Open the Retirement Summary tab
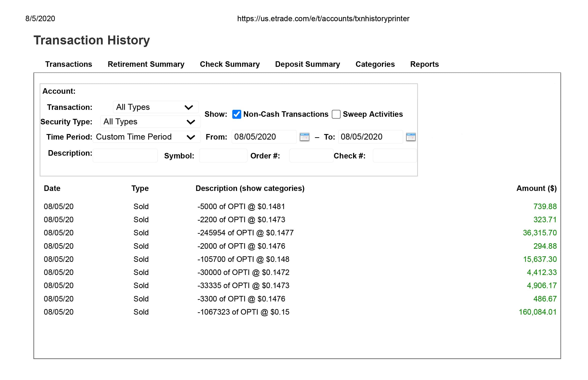The image size is (588, 380). coord(146,64)
